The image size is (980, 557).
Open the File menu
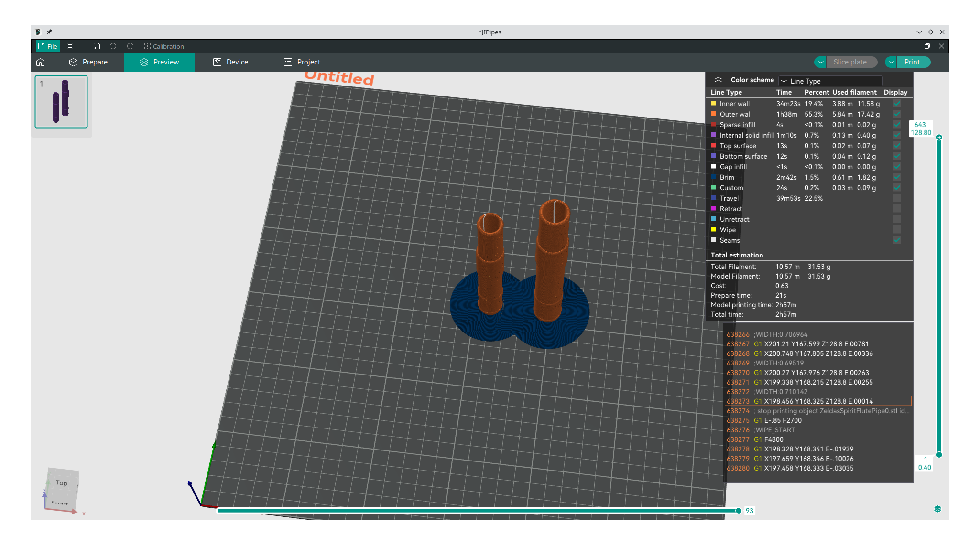click(48, 46)
